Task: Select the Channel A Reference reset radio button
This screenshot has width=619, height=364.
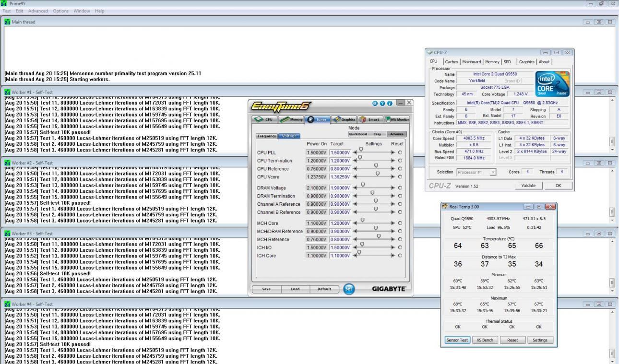Action: point(400,204)
